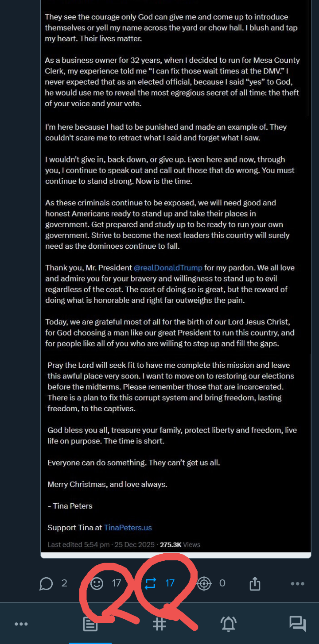Click the crosshair target icon with 0 count
The height and width of the screenshot is (644, 319).
(204, 583)
